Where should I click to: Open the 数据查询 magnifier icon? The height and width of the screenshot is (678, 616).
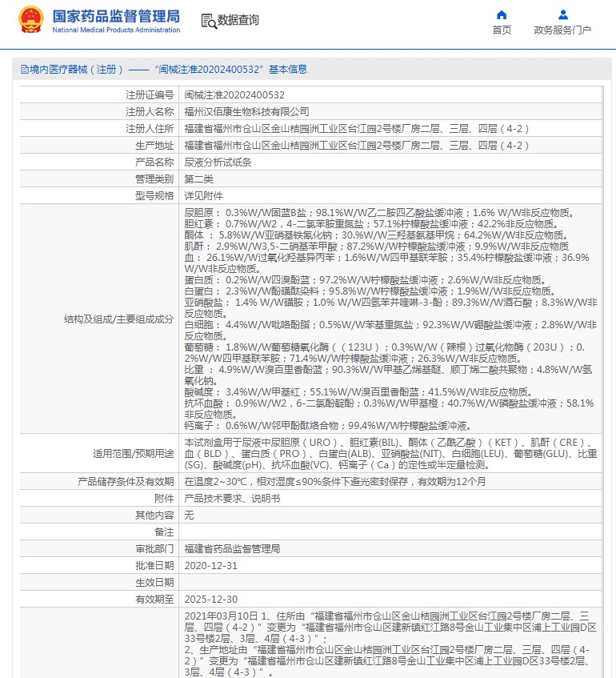(209, 21)
